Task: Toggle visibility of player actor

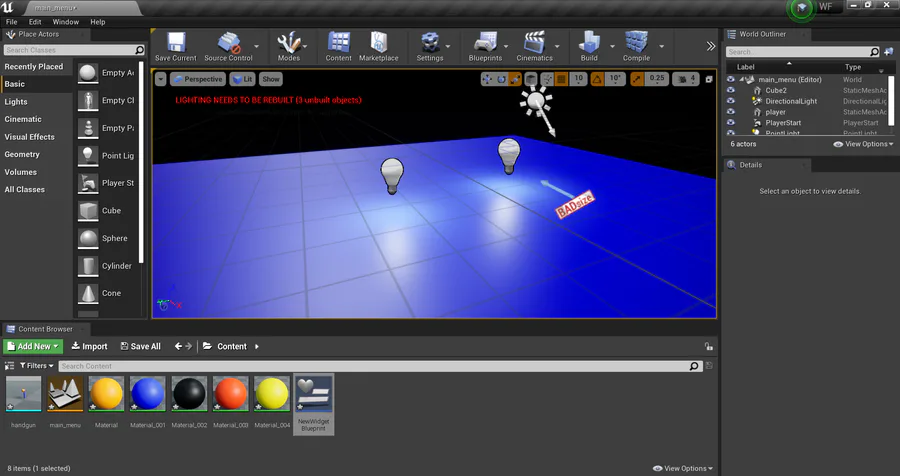Action: click(x=731, y=111)
